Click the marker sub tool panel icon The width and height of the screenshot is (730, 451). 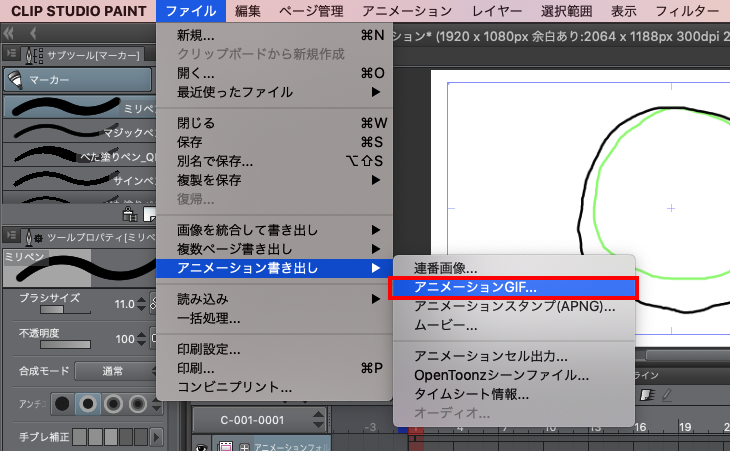34,55
